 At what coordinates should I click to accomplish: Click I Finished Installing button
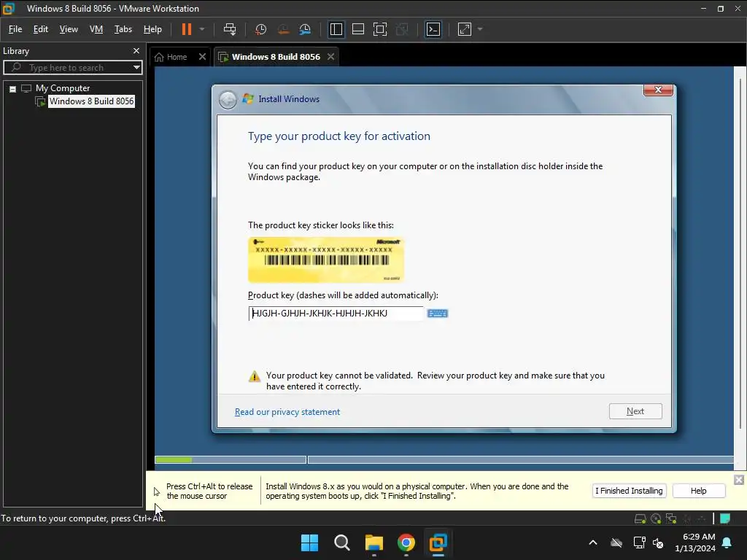(629, 491)
